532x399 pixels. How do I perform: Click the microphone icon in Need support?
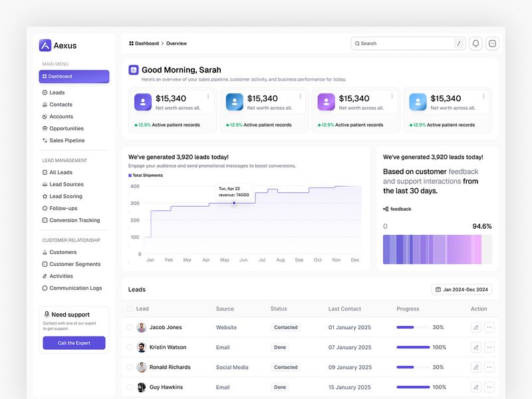coord(47,314)
